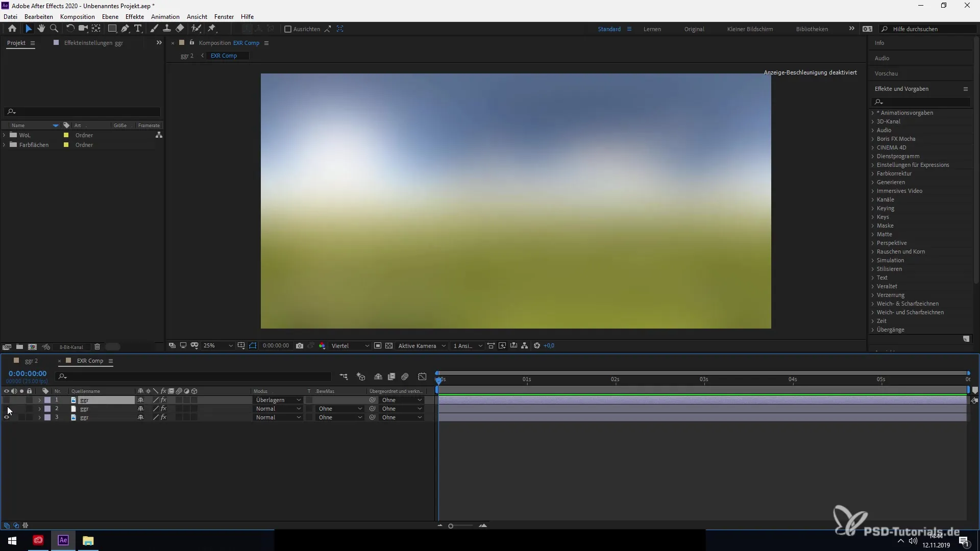Open the 1 Ansi... view layout dropdown
The height and width of the screenshot is (551, 980).
point(468,345)
